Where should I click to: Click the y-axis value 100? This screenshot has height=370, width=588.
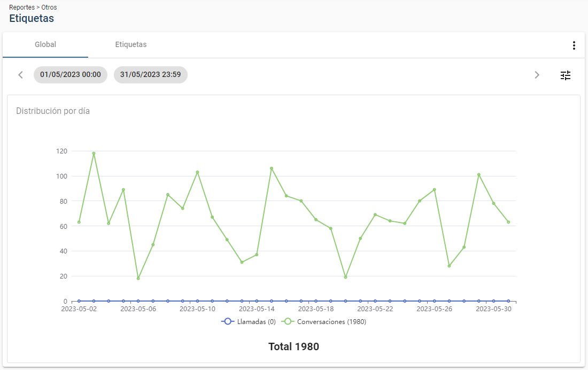pos(61,176)
